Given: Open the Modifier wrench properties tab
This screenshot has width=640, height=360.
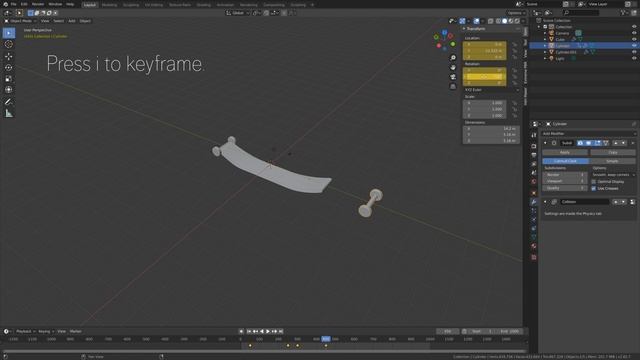Looking at the screenshot, I should coord(534,202).
